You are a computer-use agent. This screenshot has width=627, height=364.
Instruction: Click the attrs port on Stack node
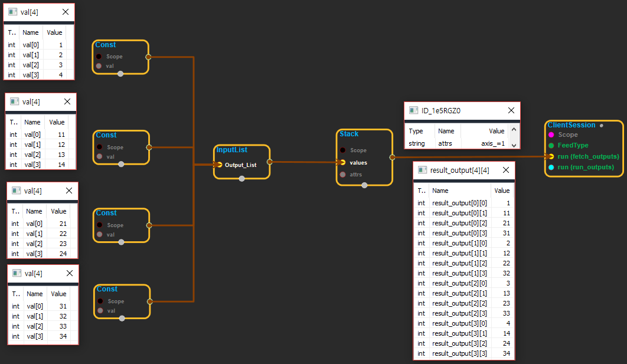click(343, 175)
